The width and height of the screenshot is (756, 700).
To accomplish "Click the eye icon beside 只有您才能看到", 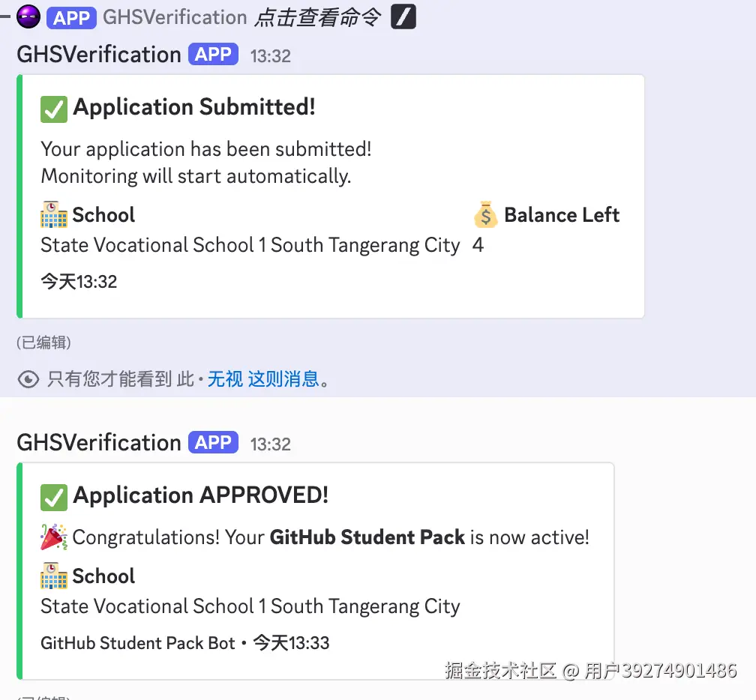I will click(x=28, y=379).
